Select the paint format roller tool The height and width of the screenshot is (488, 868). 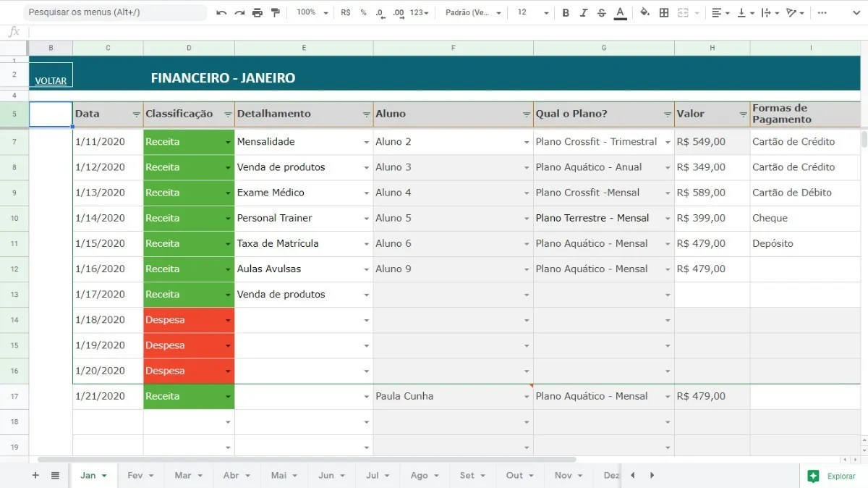pyautogui.click(x=275, y=13)
